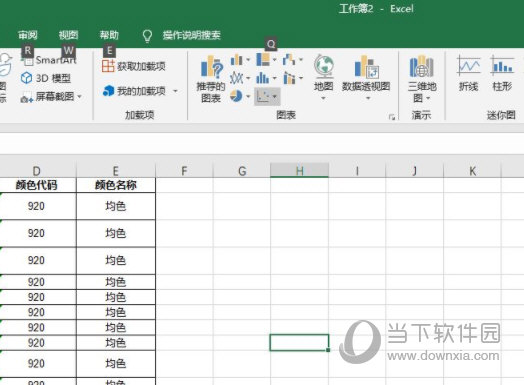Click the 颜色名称 header cell
524x385 pixels.
tap(116, 185)
